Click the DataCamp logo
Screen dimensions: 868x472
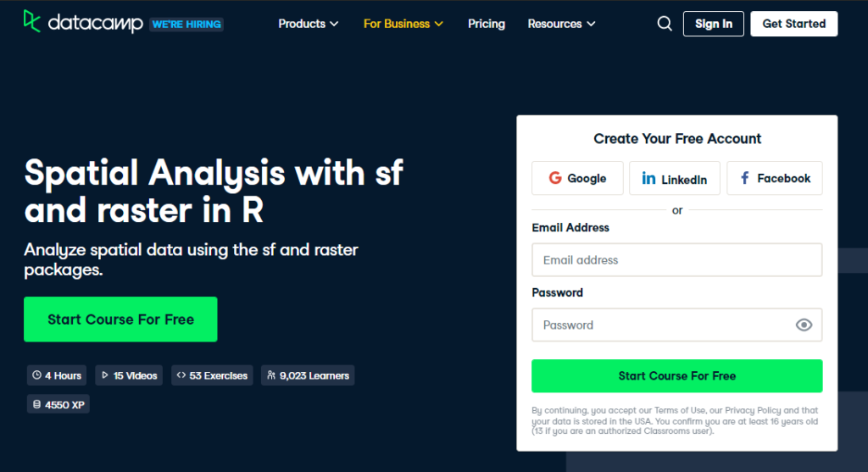tap(83, 23)
